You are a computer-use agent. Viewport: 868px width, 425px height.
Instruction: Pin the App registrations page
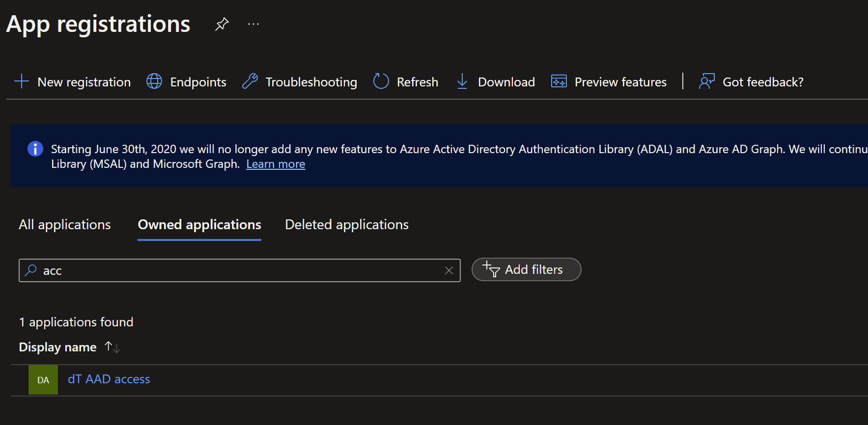pos(222,24)
